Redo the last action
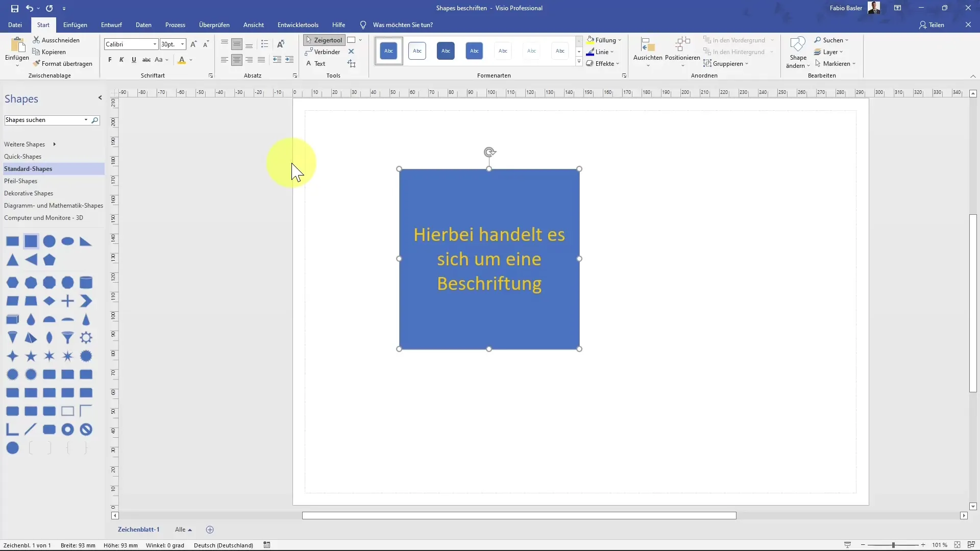Screen dimensions: 980x551 (49, 8)
